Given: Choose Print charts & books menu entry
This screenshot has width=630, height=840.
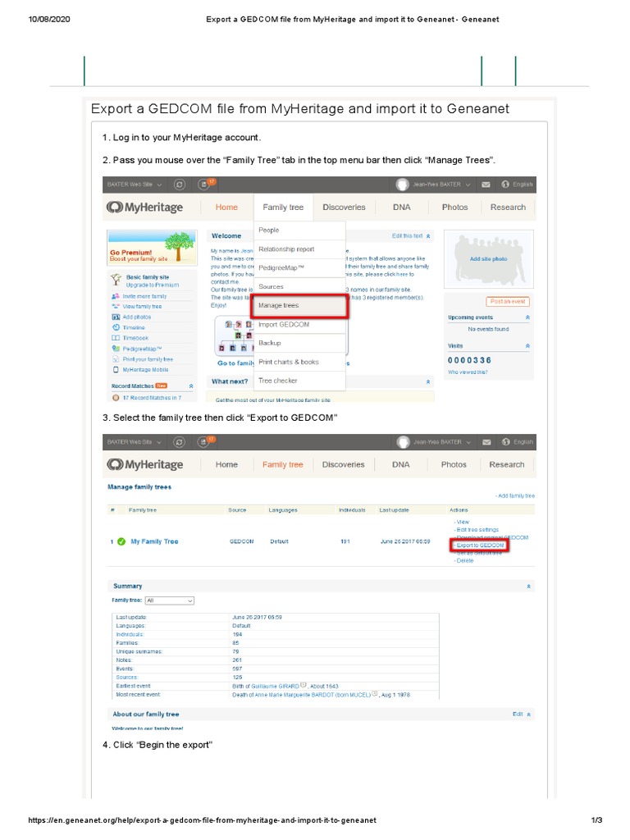Looking at the screenshot, I should pos(299,362).
